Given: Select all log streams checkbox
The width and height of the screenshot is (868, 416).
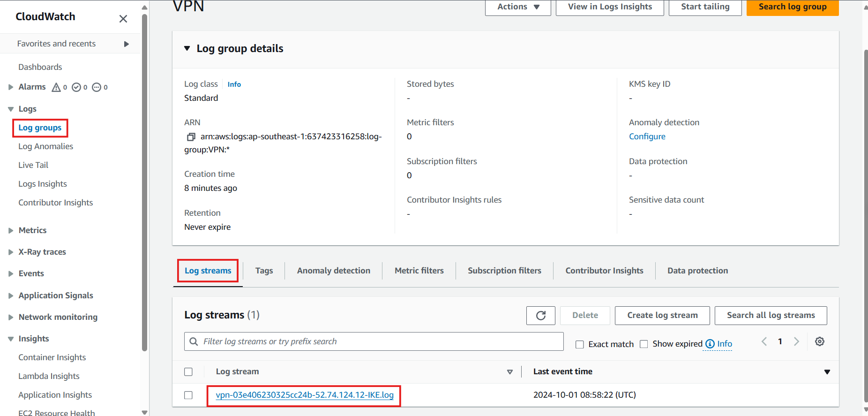Looking at the screenshot, I should pos(188,372).
